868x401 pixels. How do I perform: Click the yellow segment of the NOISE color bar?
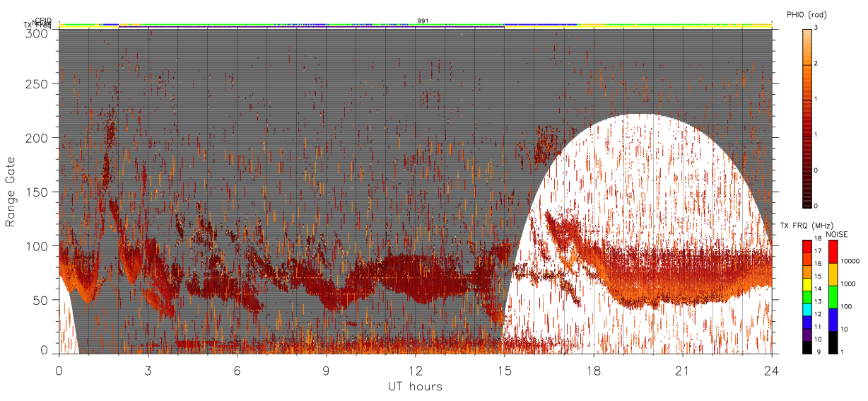(x=833, y=274)
